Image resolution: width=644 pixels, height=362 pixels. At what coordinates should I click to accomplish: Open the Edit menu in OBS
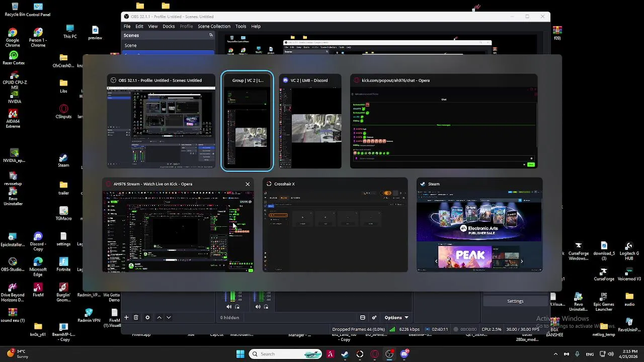pyautogui.click(x=139, y=26)
